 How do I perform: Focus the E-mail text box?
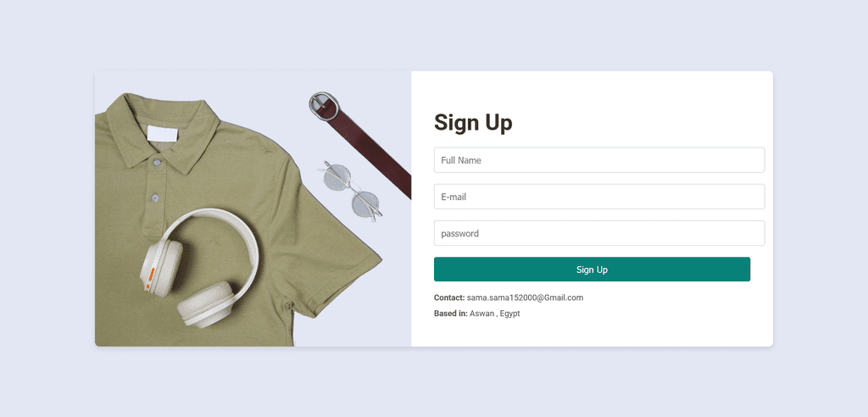pyautogui.click(x=599, y=197)
